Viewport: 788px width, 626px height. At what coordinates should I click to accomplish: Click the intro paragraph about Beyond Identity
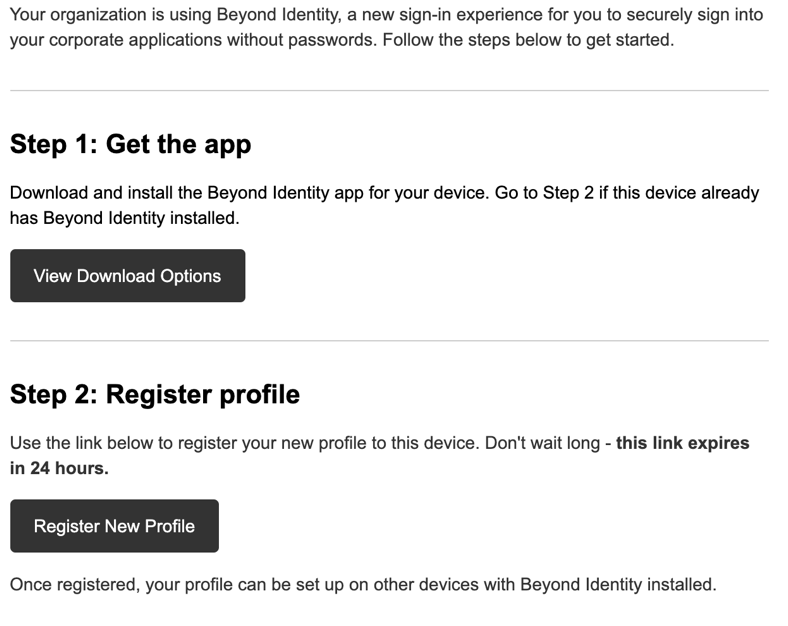pyautogui.click(x=387, y=27)
